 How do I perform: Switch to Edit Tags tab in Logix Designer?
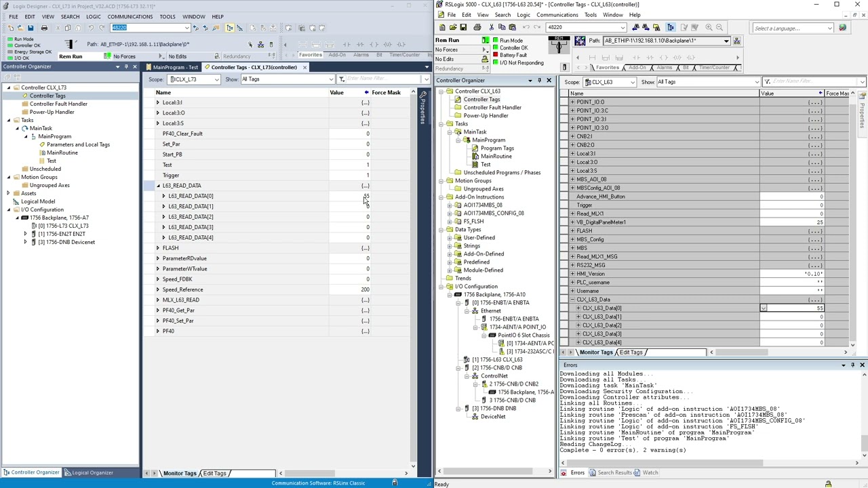click(214, 473)
